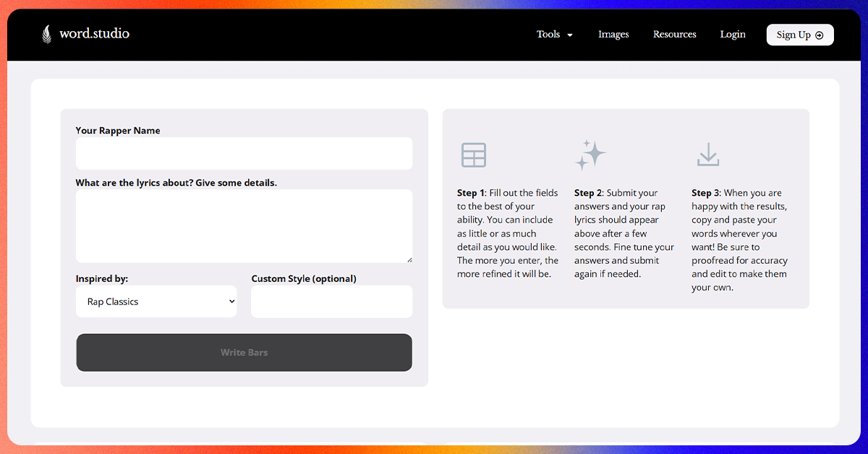Click the word.studio brand text
This screenshot has width=868, height=454.
point(94,33)
